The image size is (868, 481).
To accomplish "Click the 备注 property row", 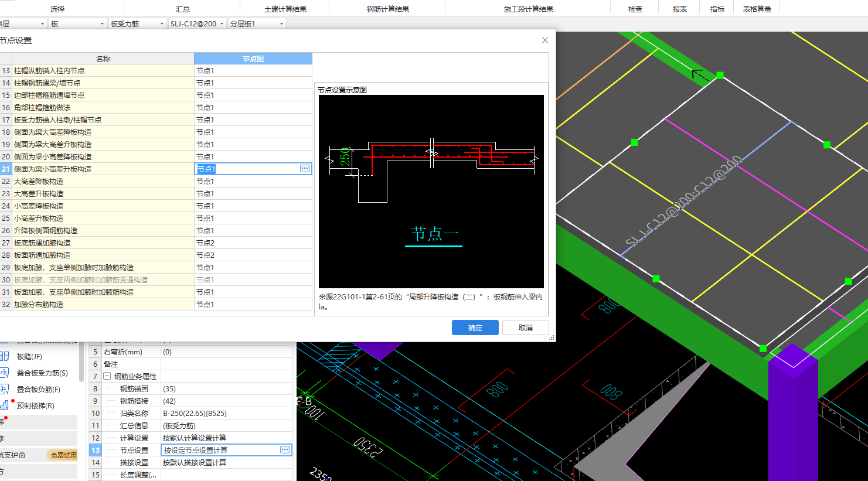I will pyautogui.click(x=190, y=364).
